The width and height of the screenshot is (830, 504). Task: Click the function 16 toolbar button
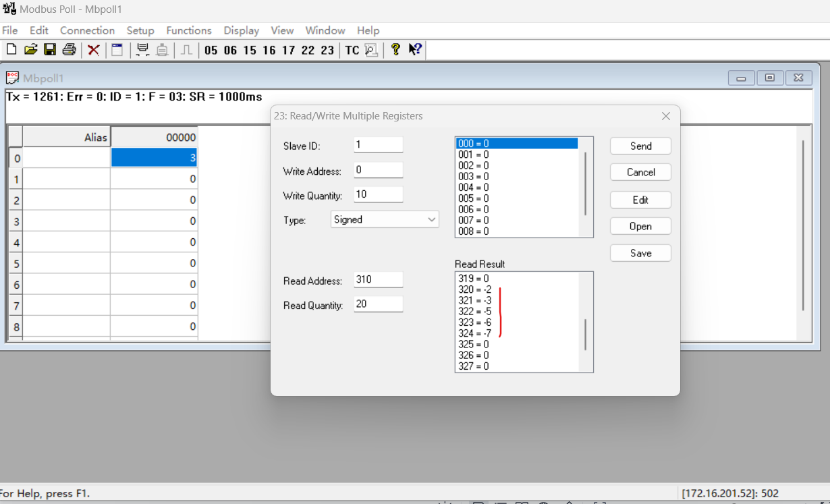pos(269,50)
